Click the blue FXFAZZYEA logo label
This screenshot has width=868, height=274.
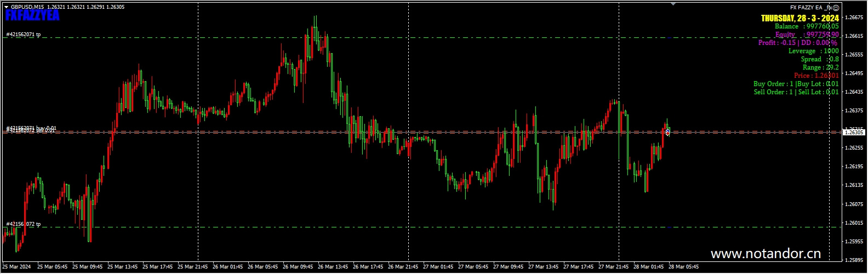[x=32, y=16]
